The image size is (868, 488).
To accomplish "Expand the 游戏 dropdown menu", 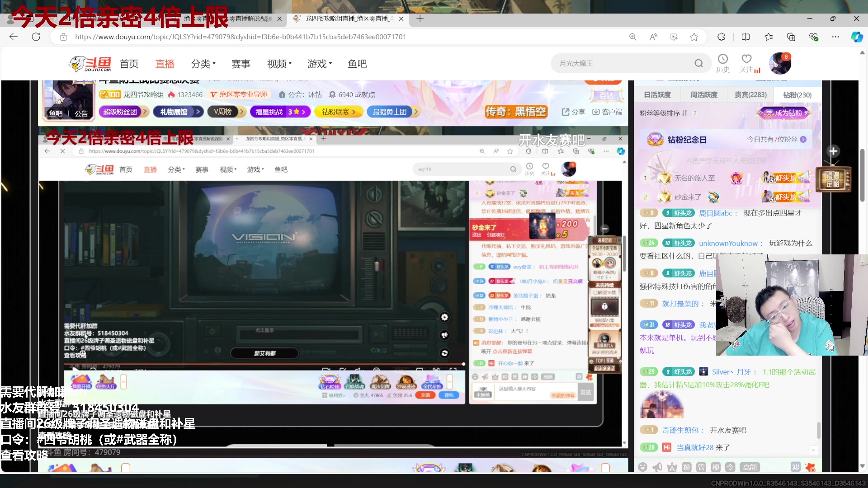I will point(320,64).
